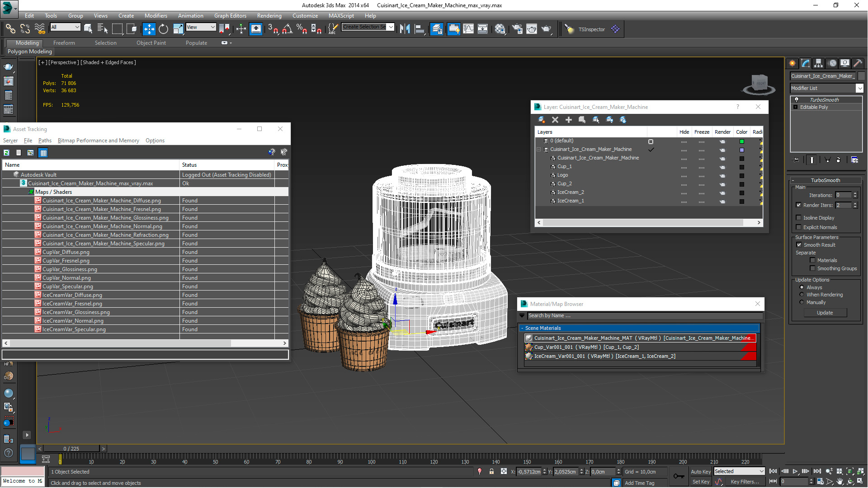Select the When Rendering update option
Image resolution: width=868 pixels, height=488 pixels.
[802, 295]
